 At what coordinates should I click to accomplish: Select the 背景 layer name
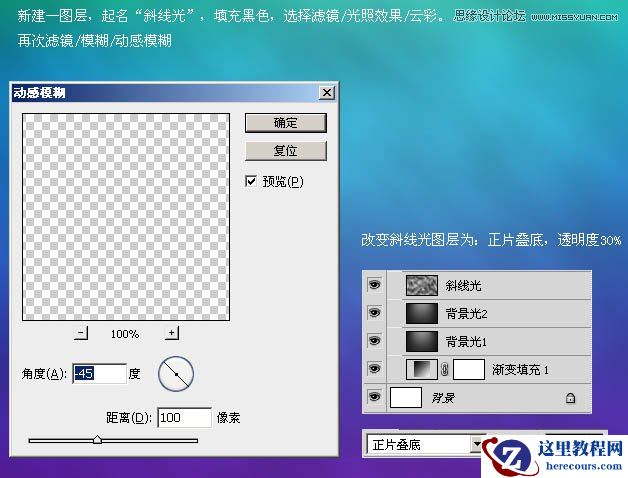[443, 398]
